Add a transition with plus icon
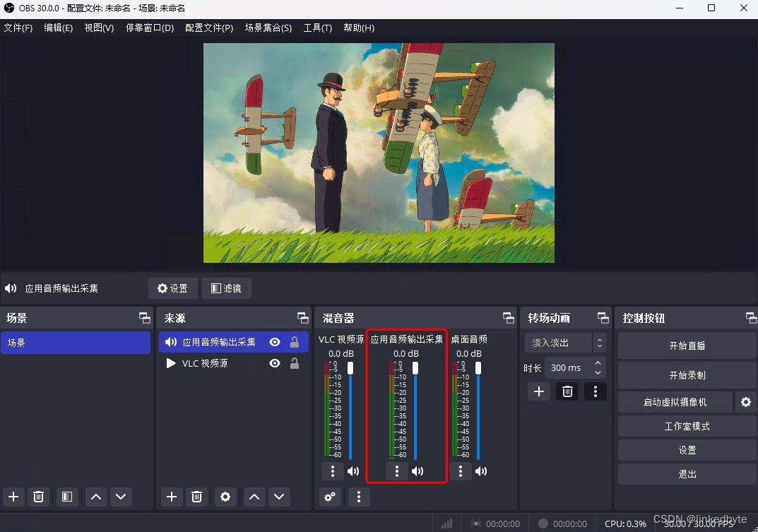Viewport: 758px width, 532px height. pyautogui.click(x=539, y=391)
